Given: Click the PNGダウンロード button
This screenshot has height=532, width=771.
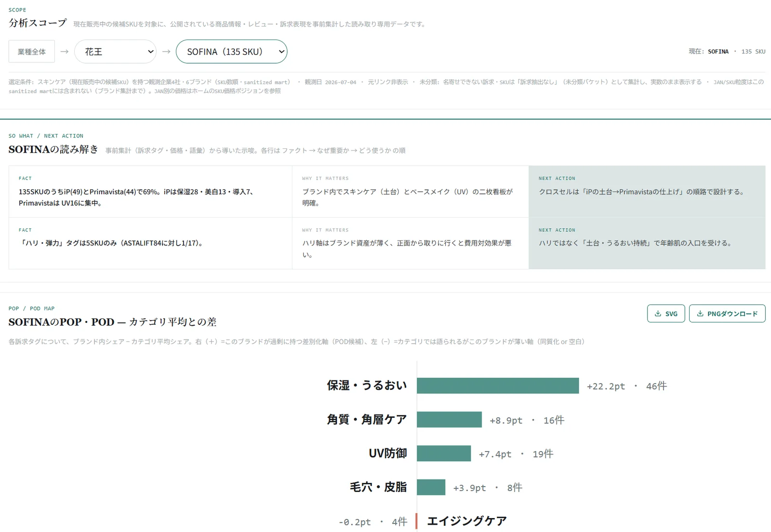Looking at the screenshot, I should click(727, 314).
